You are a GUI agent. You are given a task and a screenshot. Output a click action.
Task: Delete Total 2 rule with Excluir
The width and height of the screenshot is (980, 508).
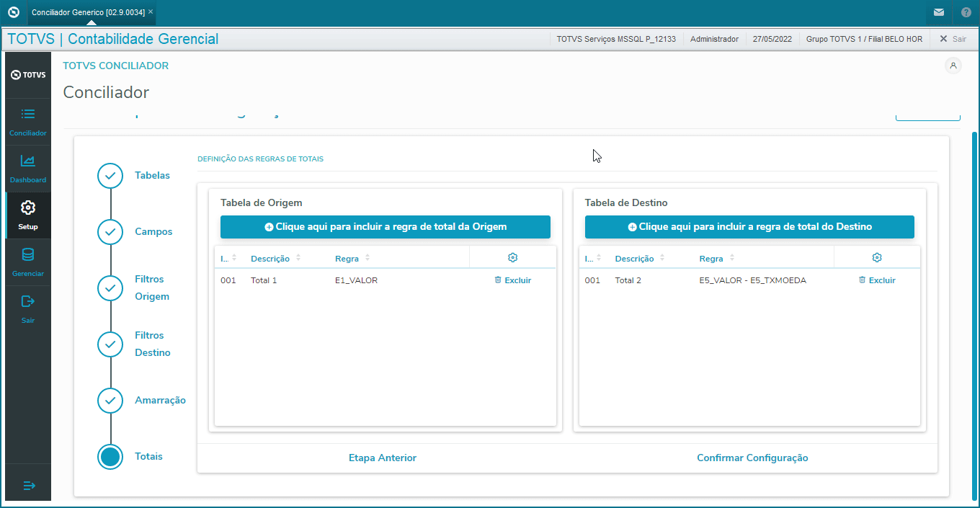pos(877,280)
